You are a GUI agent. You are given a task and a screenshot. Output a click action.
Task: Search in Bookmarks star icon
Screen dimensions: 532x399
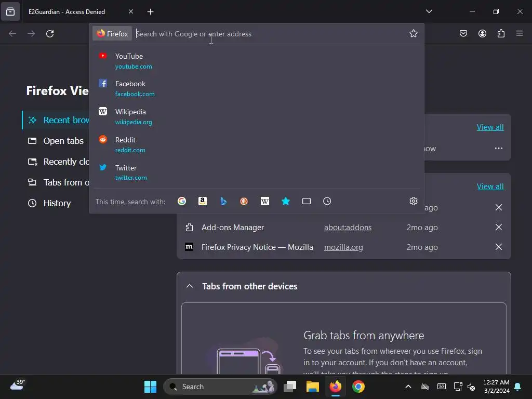click(286, 201)
